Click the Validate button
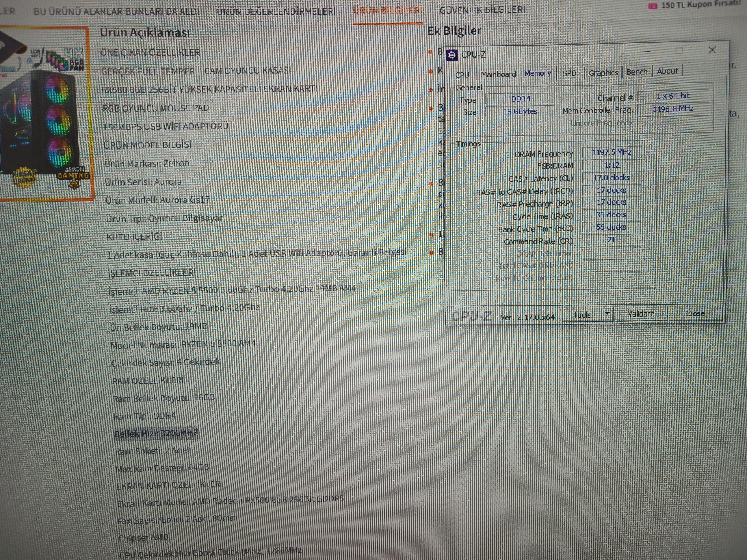This screenshot has height=560, width=747. pos(641,314)
